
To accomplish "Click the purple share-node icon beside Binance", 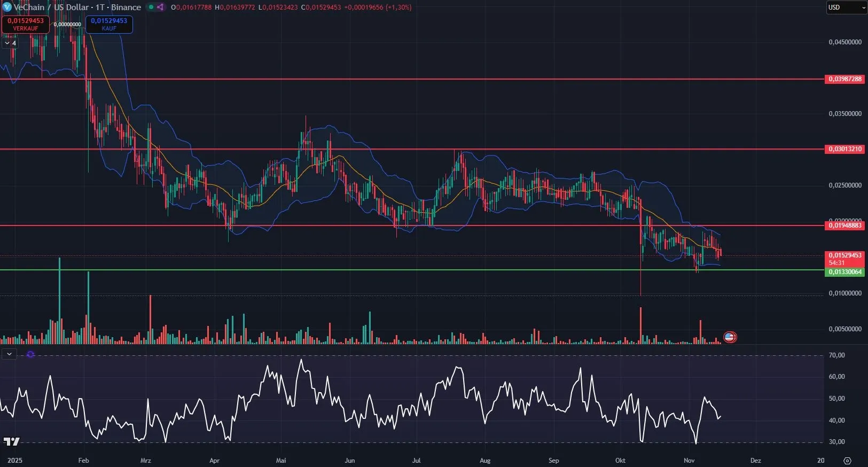I will pyautogui.click(x=160, y=7).
